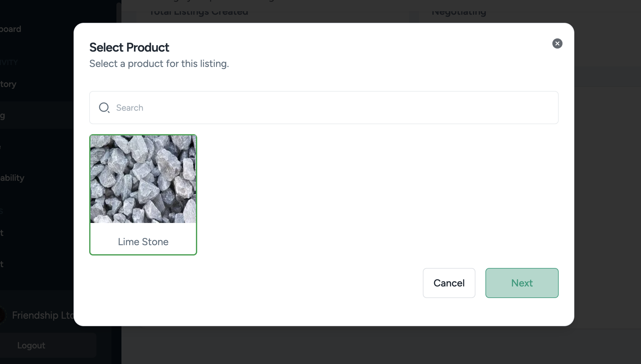
Task: Click the Negotiating card header
Action: (459, 12)
